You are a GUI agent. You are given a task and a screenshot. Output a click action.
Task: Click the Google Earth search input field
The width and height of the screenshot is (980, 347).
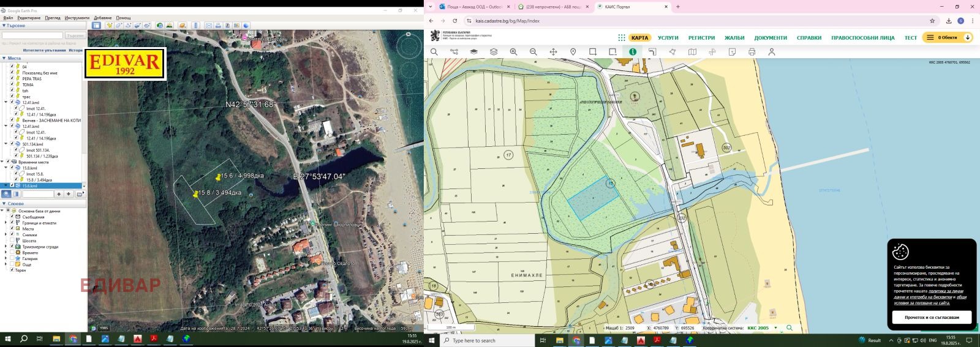tap(32, 35)
